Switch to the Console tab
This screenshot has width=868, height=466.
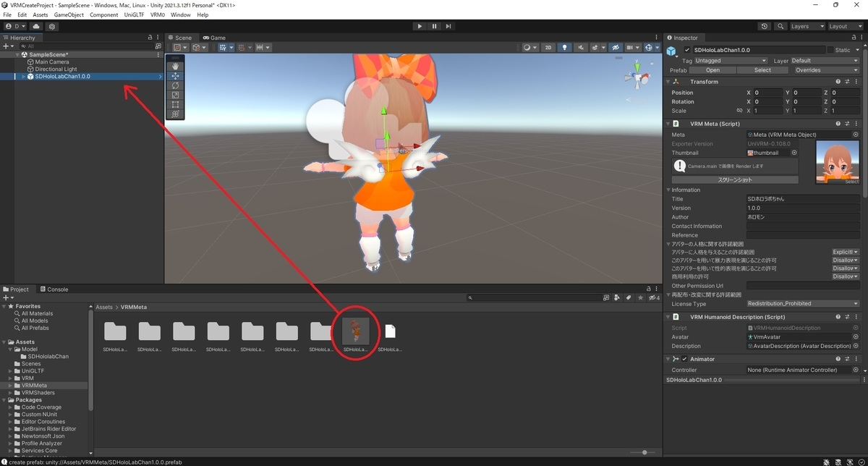pos(53,289)
